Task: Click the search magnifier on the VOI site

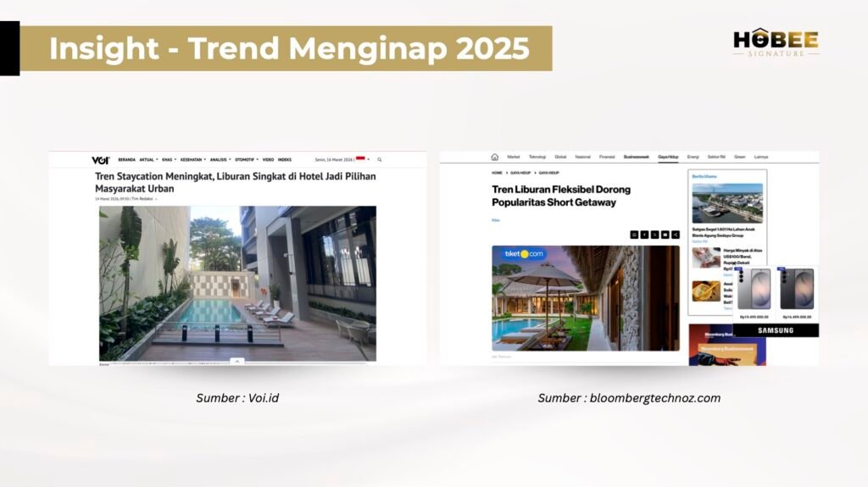Action: [380, 159]
